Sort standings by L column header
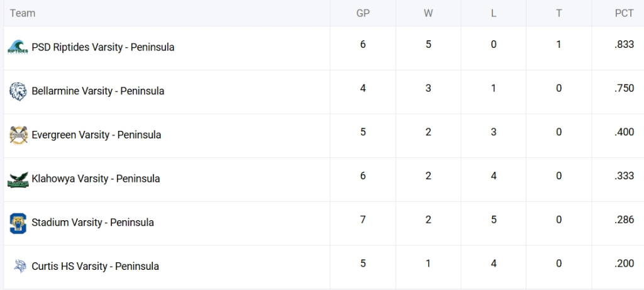The image size is (644, 290). tap(494, 13)
